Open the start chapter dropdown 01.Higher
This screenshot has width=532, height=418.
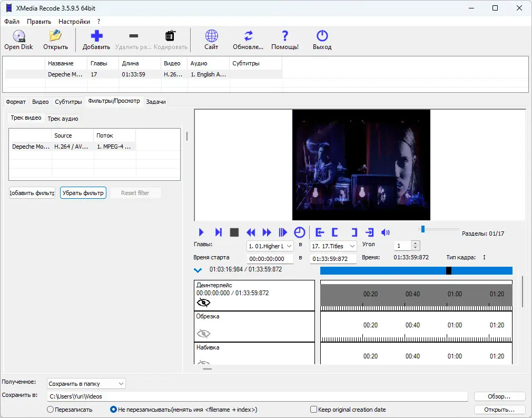(x=270, y=246)
